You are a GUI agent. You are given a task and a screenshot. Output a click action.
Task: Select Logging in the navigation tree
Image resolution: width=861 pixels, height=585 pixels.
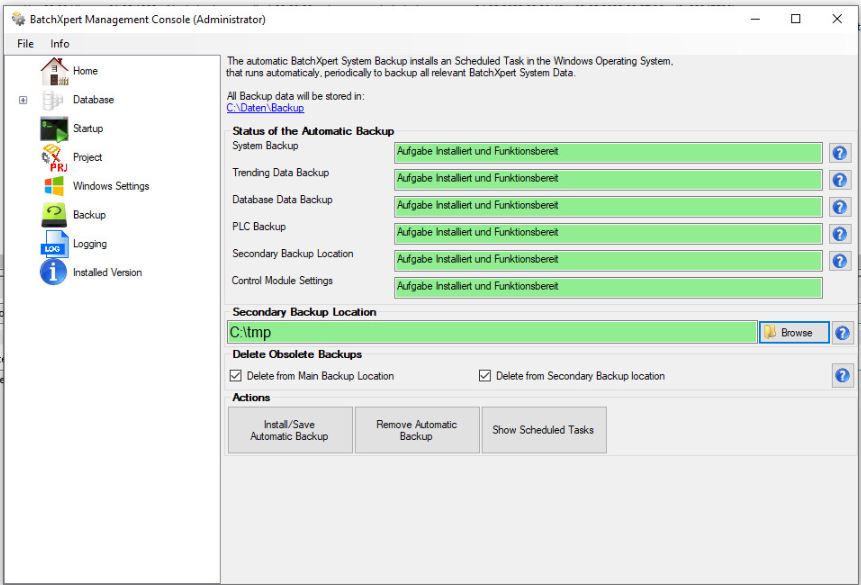pyautogui.click(x=90, y=244)
